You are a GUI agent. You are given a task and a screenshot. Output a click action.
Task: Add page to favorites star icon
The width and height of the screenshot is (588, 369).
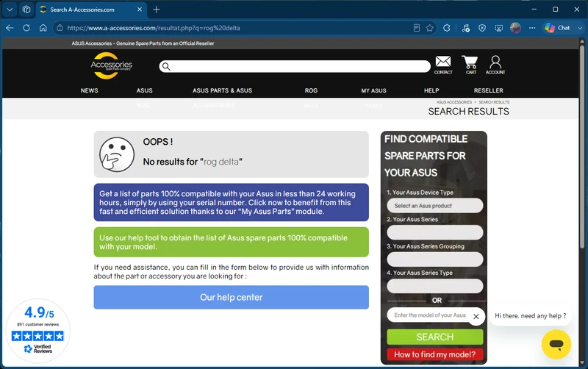(x=430, y=28)
